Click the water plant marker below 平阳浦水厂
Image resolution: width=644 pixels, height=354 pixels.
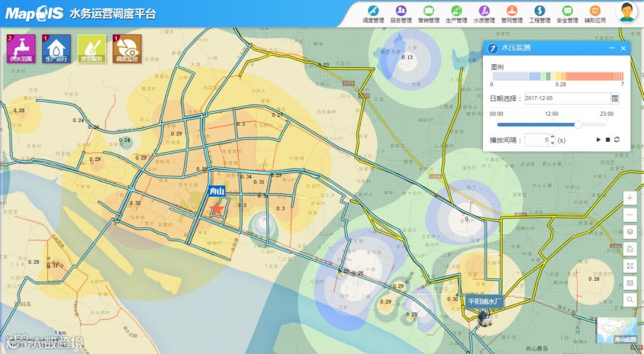tap(485, 319)
